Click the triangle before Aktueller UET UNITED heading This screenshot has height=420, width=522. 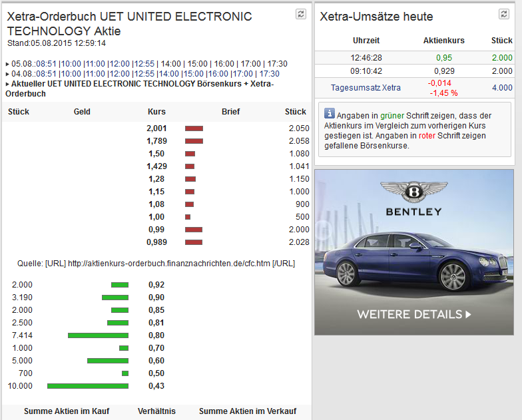(x=7, y=84)
